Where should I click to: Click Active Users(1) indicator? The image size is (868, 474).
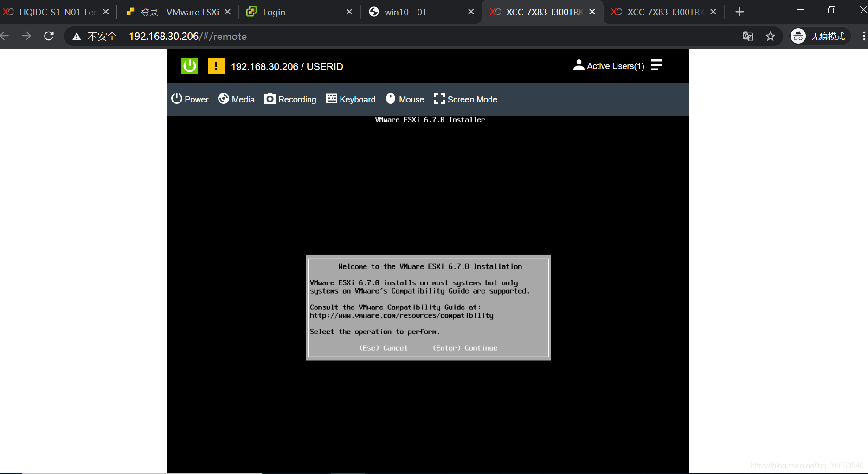coord(609,66)
